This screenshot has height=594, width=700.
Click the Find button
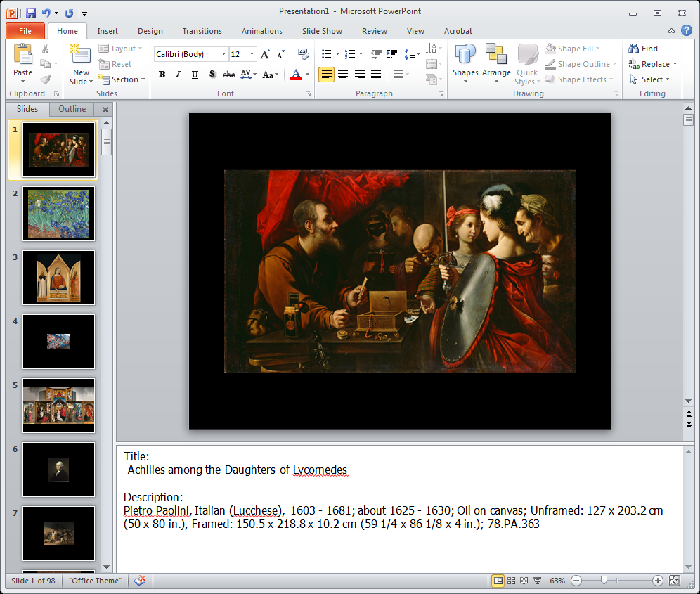click(644, 49)
